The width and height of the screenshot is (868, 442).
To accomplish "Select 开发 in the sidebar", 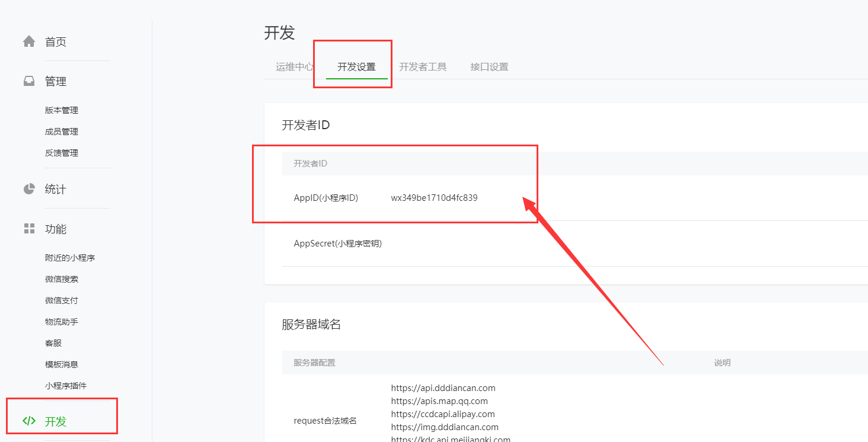I will click(x=56, y=422).
